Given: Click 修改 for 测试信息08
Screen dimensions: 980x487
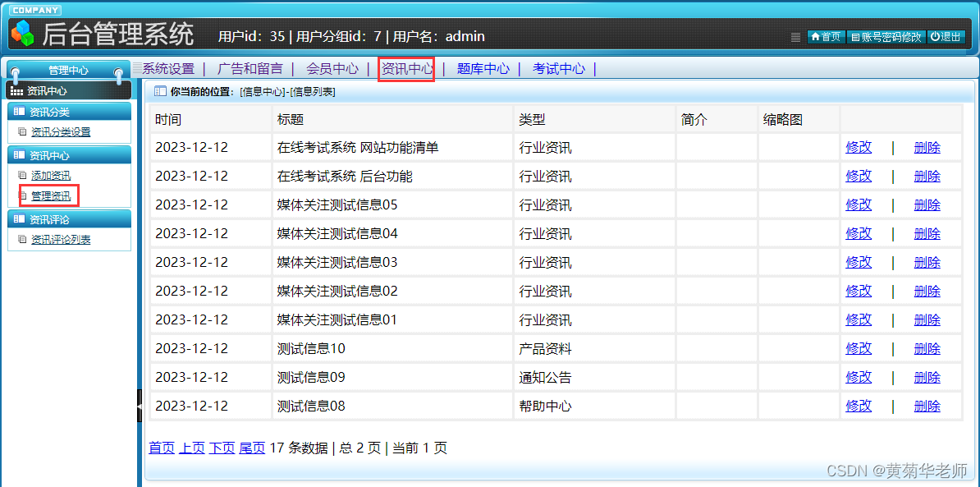Looking at the screenshot, I should 859,407.
